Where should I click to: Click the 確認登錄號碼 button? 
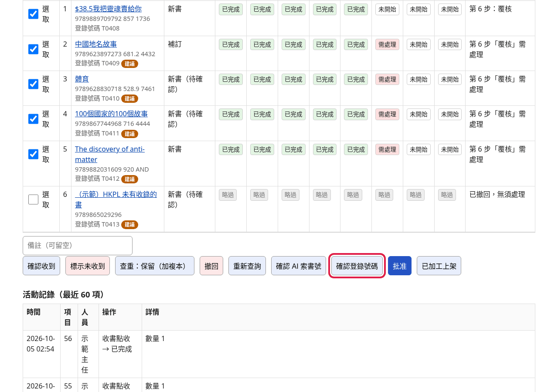pyautogui.click(x=357, y=266)
